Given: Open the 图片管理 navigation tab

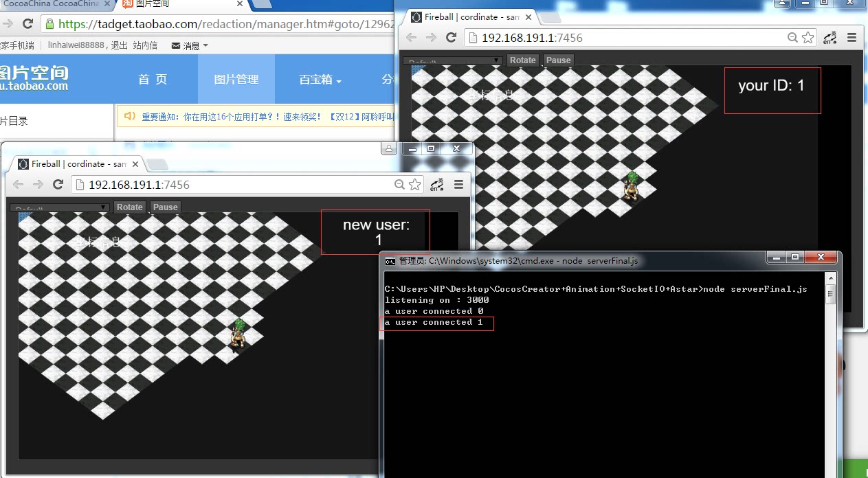Looking at the screenshot, I should coord(236,80).
